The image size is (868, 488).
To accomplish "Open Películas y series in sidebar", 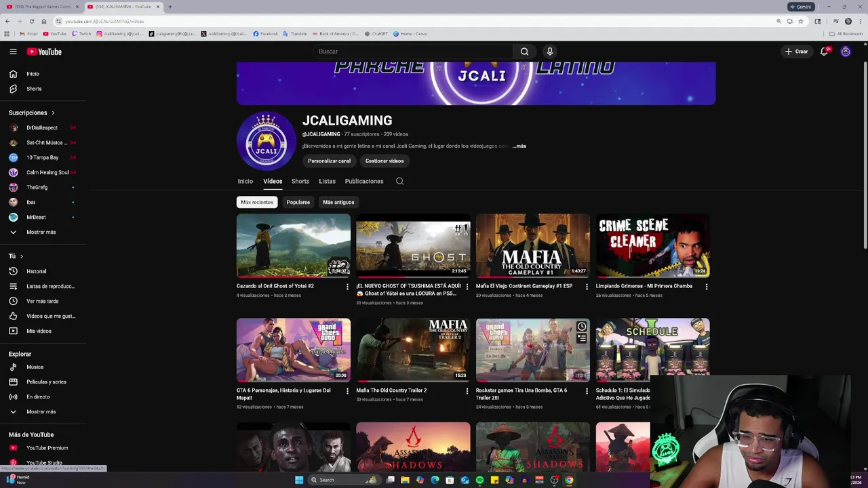I will 46,382.
